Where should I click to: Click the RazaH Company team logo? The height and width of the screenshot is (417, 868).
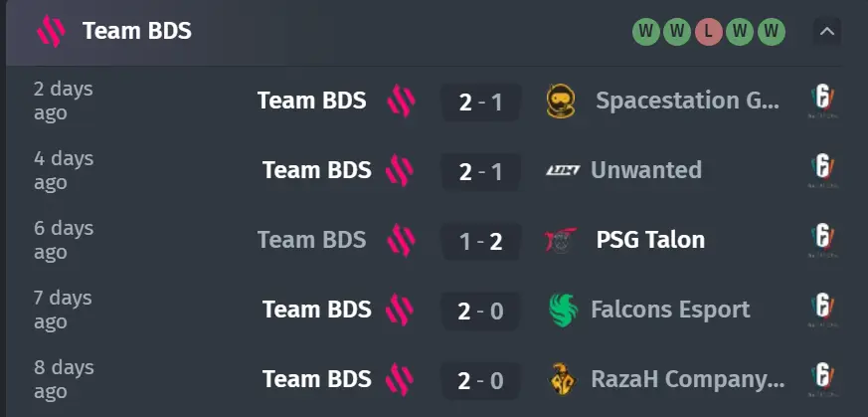point(563,379)
